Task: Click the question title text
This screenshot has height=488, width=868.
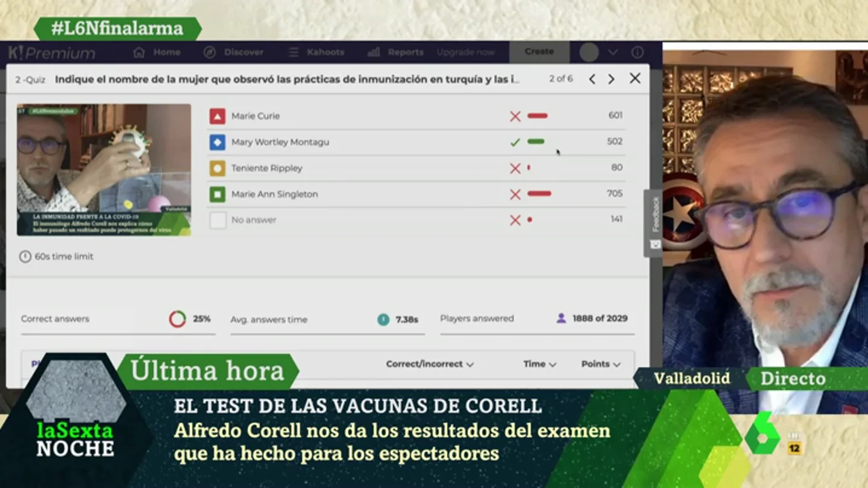Action: click(287, 79)
